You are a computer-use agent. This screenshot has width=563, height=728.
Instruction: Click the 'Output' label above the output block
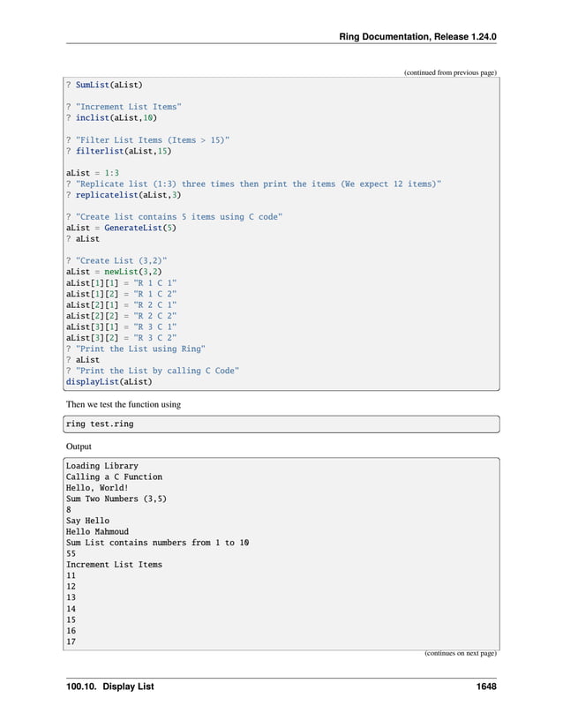[x=79, y=447]
